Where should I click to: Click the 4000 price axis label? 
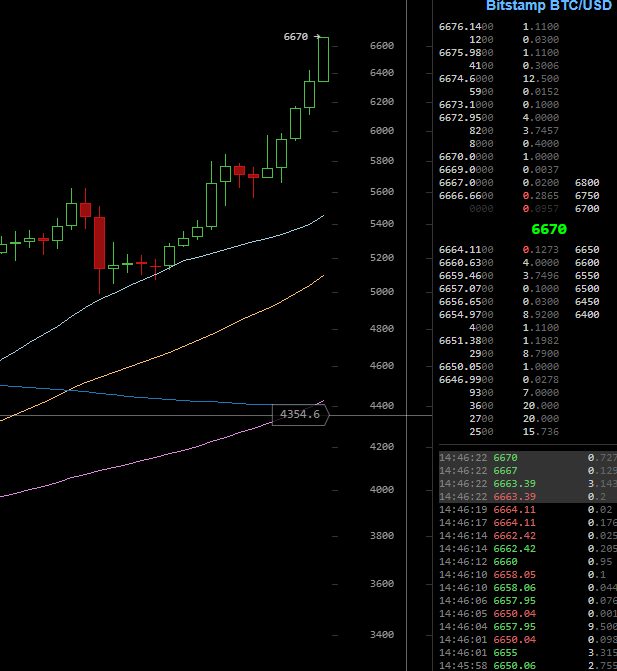382,490
